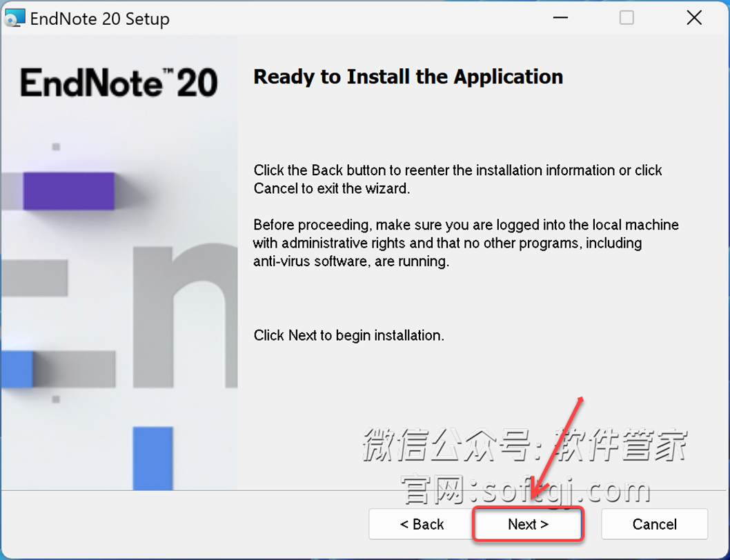Cancel the EndNote 20 setup wizard
730x560 pixels.
tap(654, 524)
